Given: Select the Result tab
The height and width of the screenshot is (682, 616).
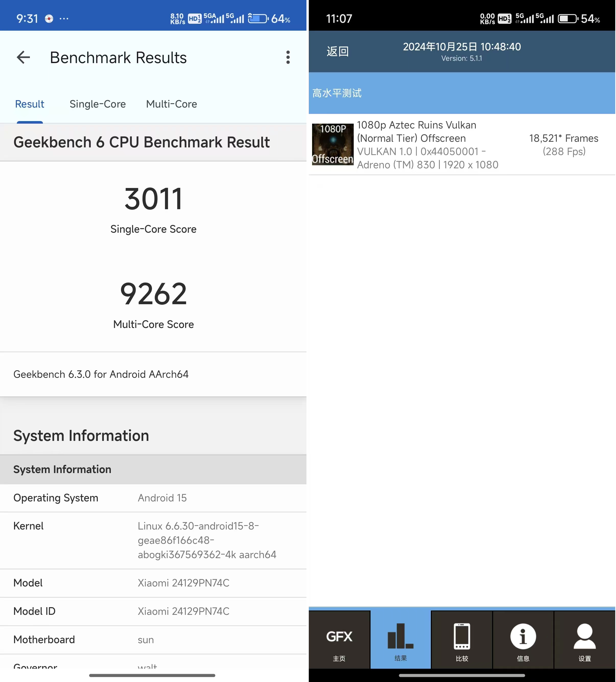Looking at the screenshot, I should (x=30, y=104).
